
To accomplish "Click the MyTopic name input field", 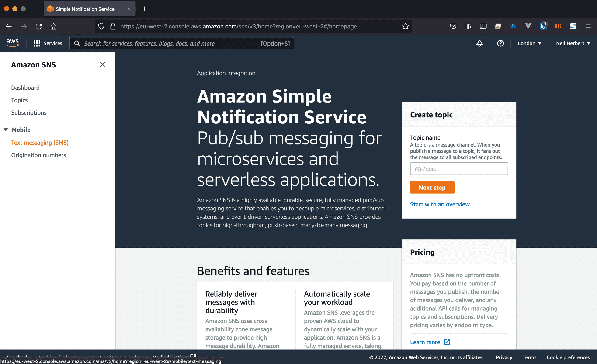I will click(458, 168).
